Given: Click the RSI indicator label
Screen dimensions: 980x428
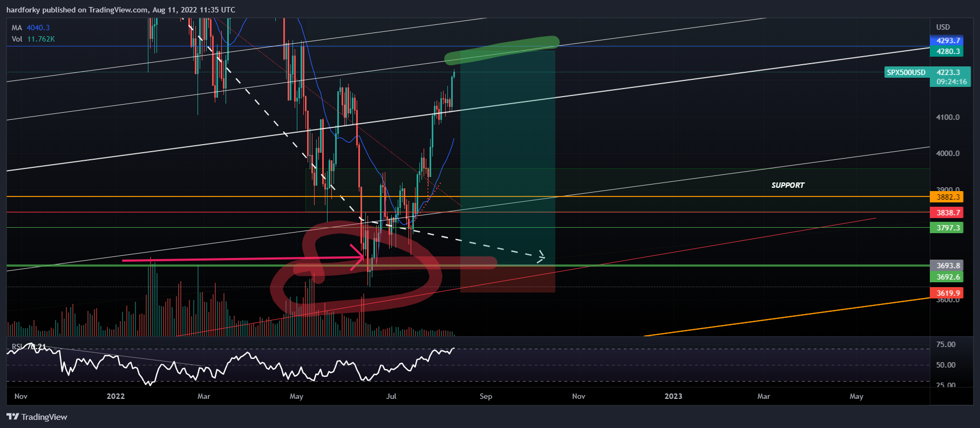Looking at the screenshot, I should [x=17, y=347].
